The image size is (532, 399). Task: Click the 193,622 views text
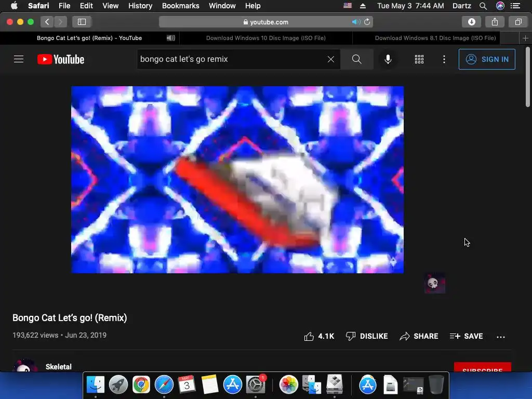coord(35,335)
